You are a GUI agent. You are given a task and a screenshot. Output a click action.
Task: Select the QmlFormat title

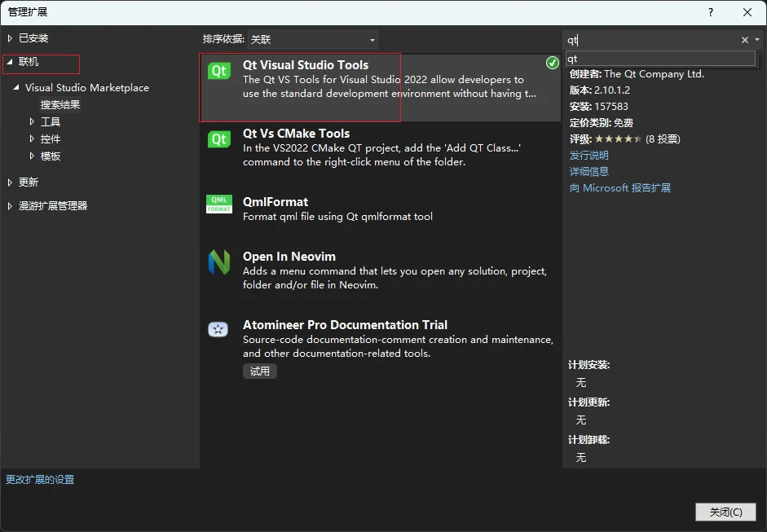coord(276,202)
